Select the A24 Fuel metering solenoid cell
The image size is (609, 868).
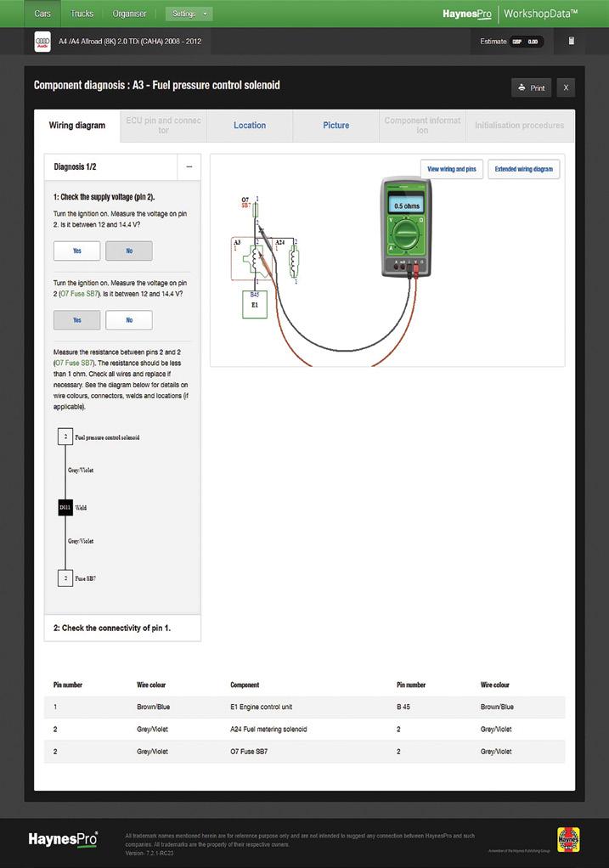[x=268, y=729]
